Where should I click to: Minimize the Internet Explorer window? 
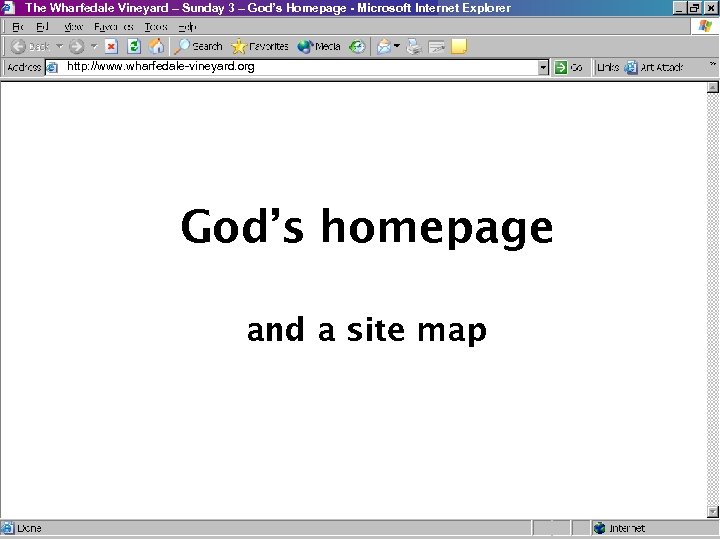679,8
